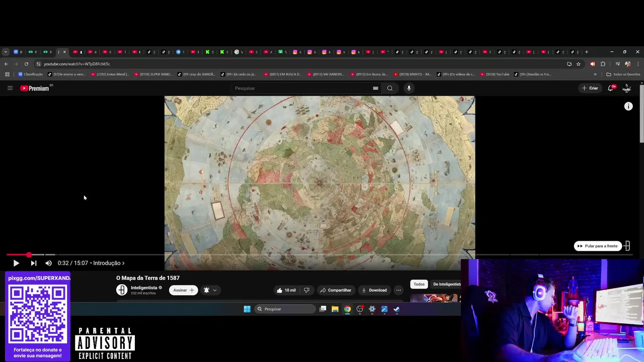
Task: Open the notification bell dropdown beside Assinar
Action: [x=210, y=290]
